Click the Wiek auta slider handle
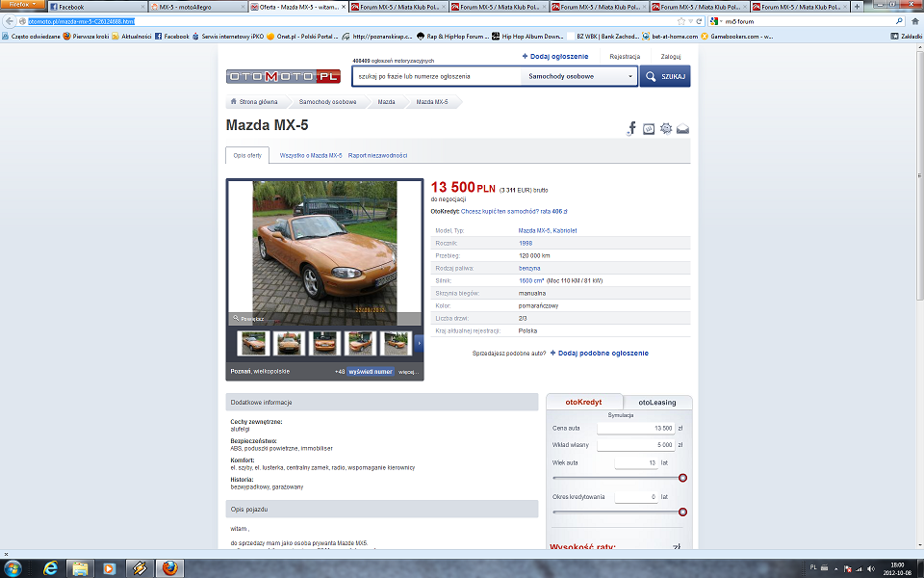924x578 pixels. (x=682, y=478)
